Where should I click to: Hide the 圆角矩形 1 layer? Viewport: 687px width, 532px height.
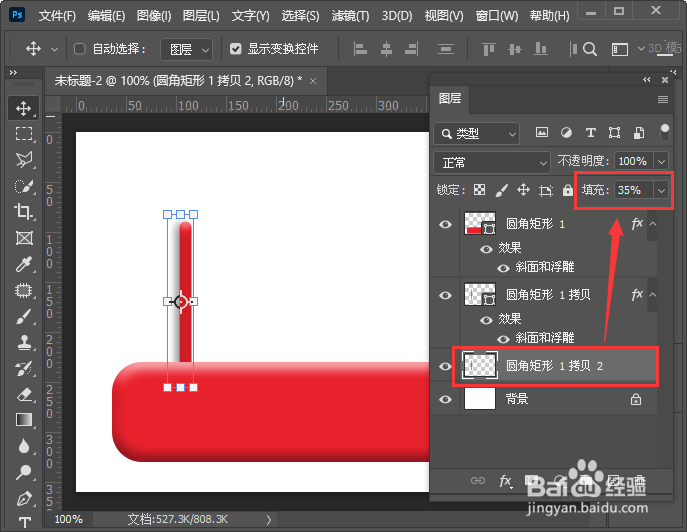tap(446, 224)
